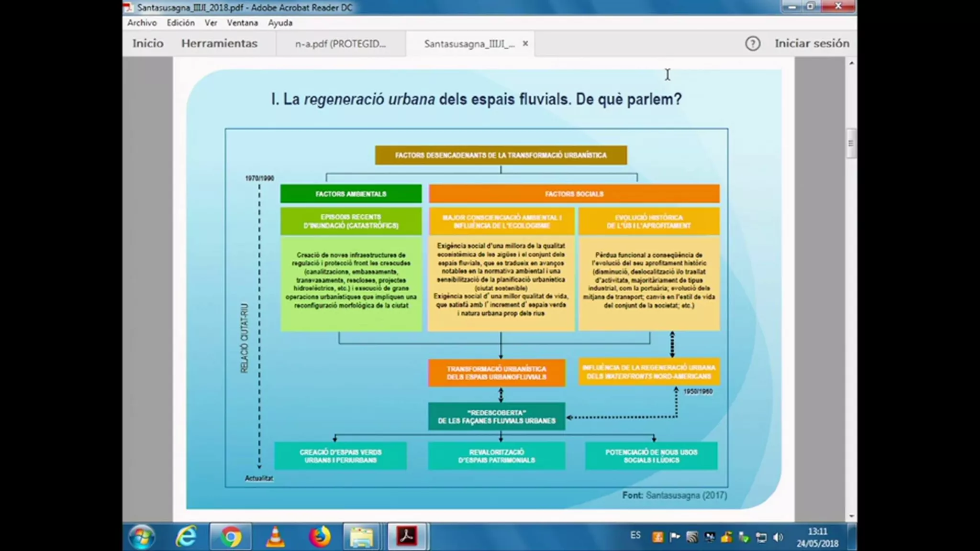Screen dimensions: 980x551
Task: Select the Adobe Acrobat taskbar button
Action: (x=407, y=537)
